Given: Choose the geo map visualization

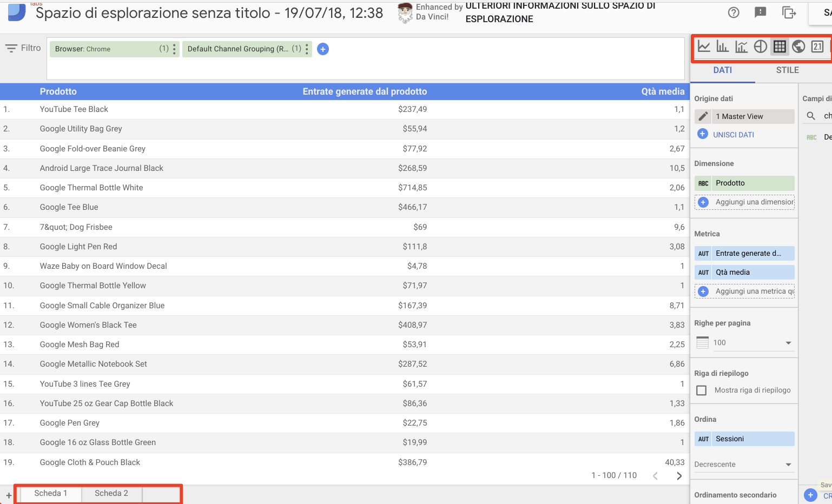Looking at the screenshot, I should point(799,47).
